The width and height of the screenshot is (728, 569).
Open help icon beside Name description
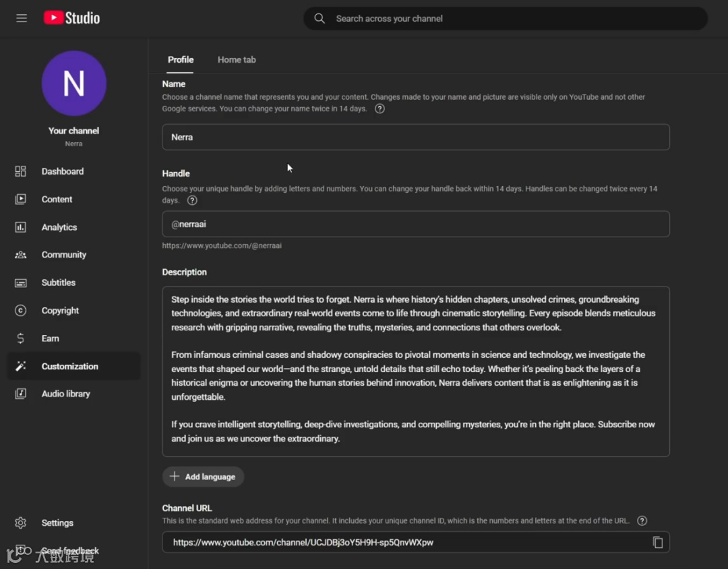pos(380,109)
